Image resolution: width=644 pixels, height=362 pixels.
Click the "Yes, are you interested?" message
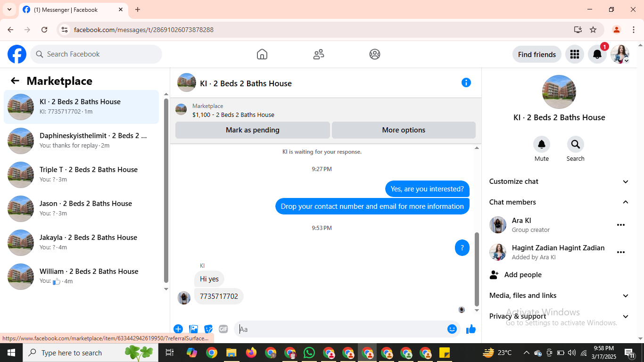click(x=427, y=189)
